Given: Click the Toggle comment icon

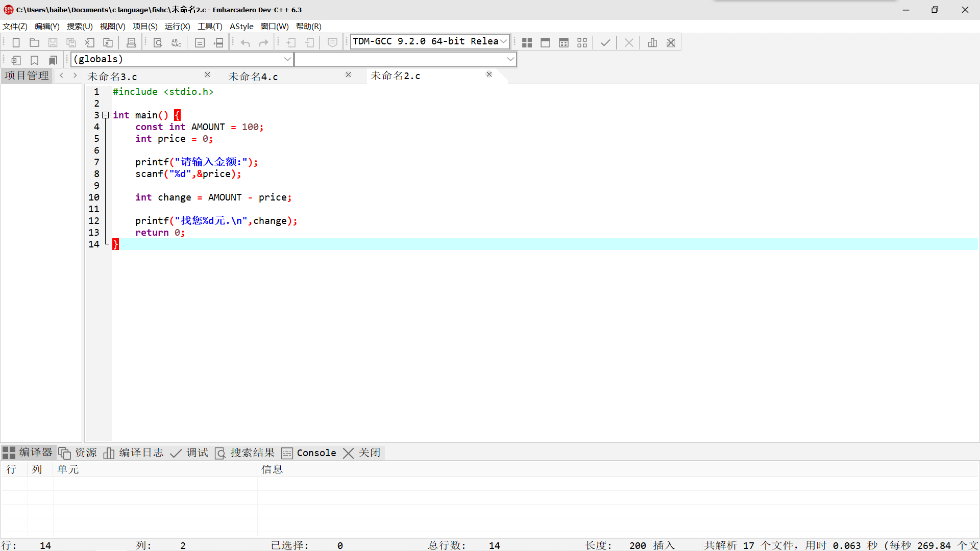Looking at the screenshot, I should (x=332, y=43).
